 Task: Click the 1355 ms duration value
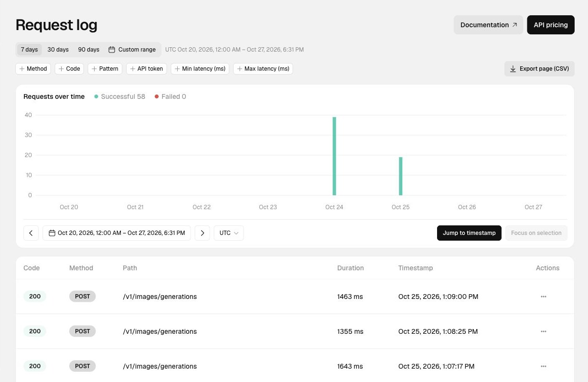tap(350, 331)
